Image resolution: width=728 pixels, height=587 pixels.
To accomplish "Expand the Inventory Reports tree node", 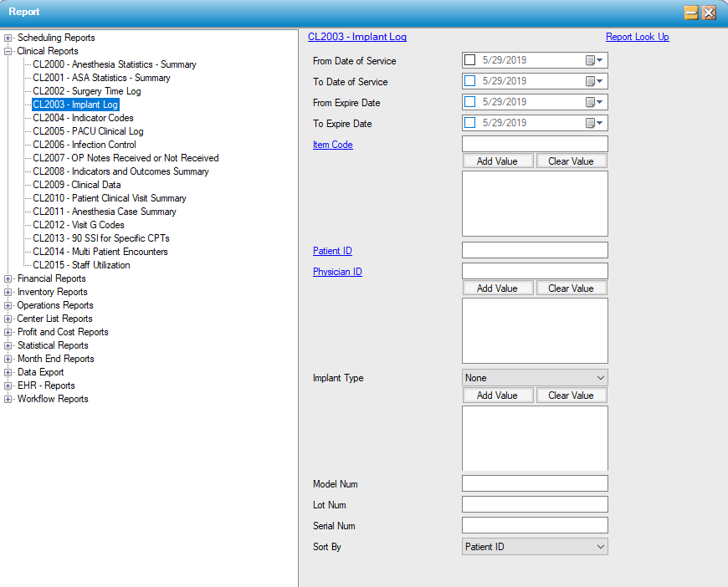I will [x=8, y=292].
